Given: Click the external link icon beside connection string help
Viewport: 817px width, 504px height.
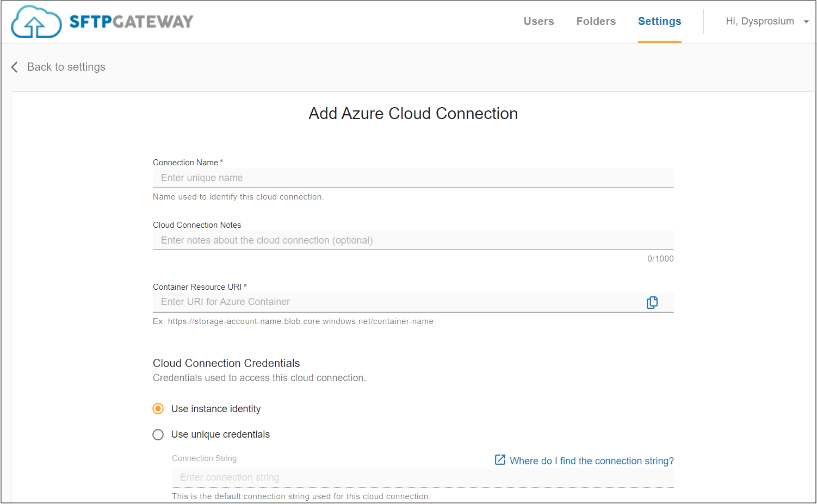Looking at the screenshot, I should pos(500,460).
